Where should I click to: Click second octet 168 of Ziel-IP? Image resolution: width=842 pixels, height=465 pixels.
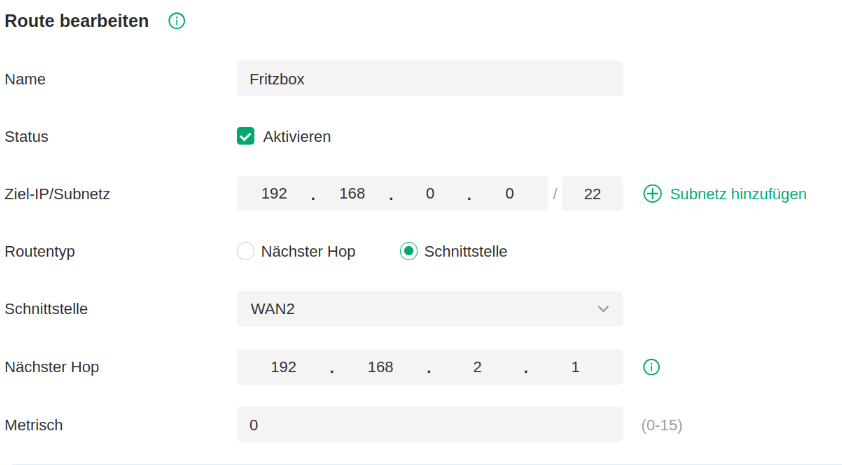pos(352,194)
